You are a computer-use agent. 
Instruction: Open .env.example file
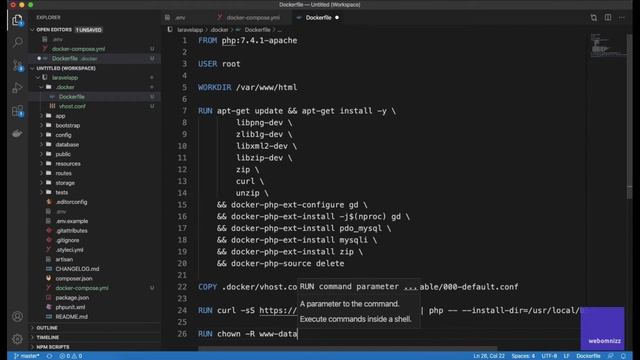coord(71,221)
